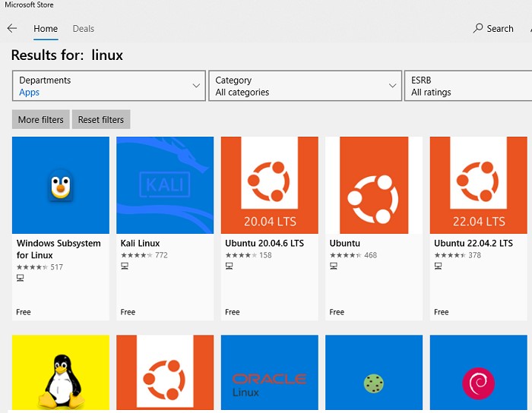
Task: Click the 517 star rating for WSL
Action: 40,267
